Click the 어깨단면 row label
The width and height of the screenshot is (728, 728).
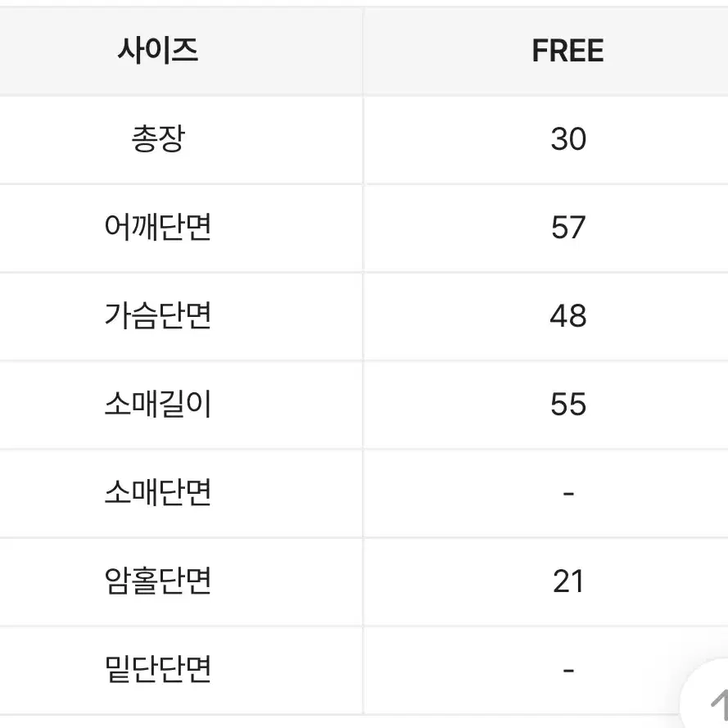pos(158,227)
